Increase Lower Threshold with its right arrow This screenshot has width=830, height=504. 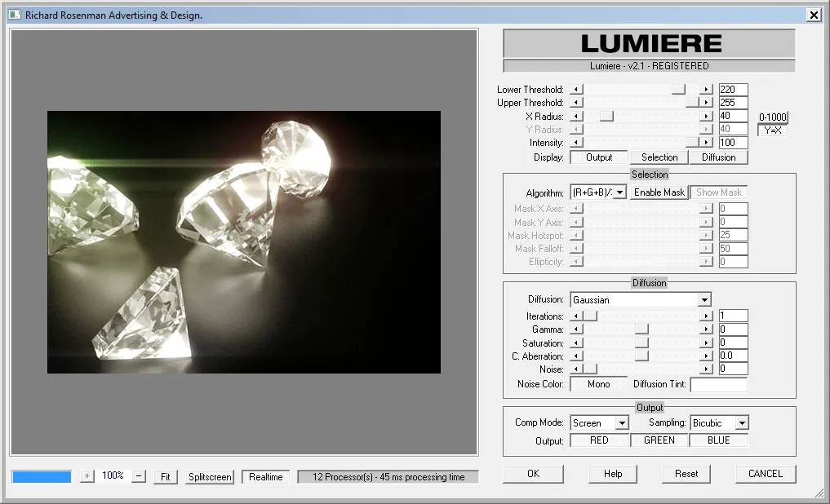pos(707,89)
